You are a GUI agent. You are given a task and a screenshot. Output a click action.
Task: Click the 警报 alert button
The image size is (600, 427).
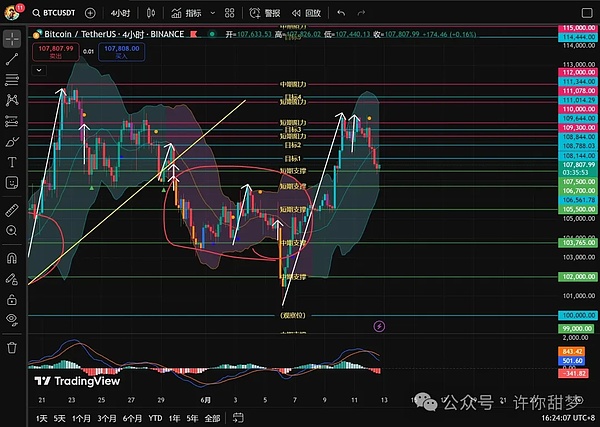coord(265,13)
